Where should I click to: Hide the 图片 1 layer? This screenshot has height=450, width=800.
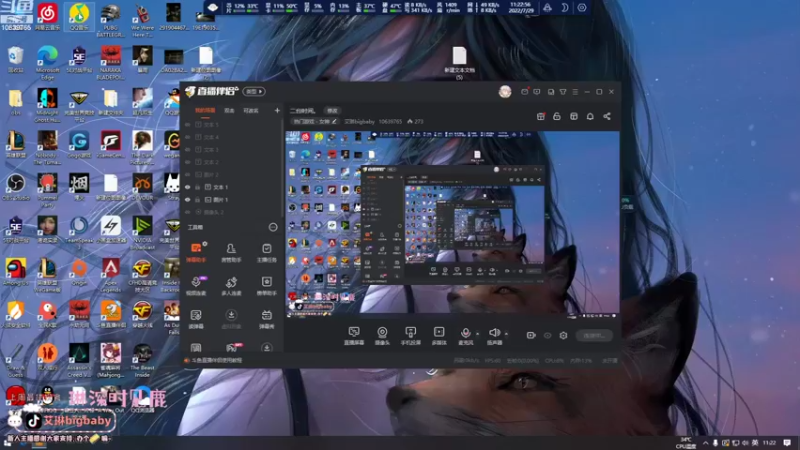(188, 199)
